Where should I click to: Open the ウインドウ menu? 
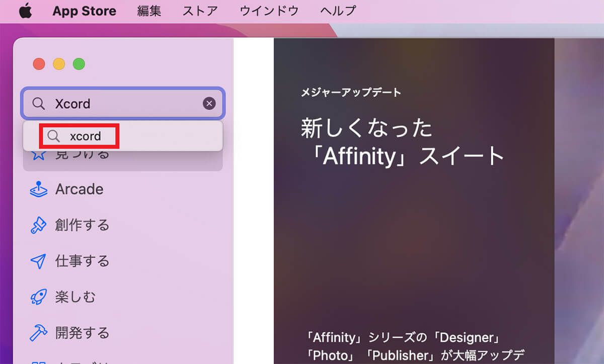click(269, 11)
